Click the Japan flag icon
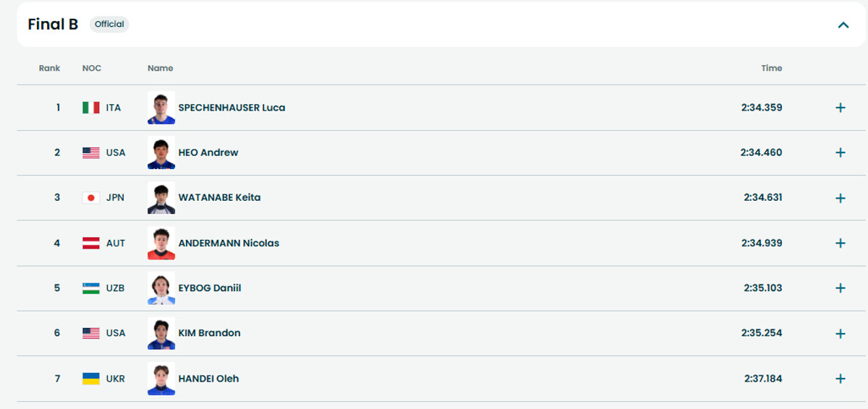Image resolution: width=868 pixels, height=409 pixels. point(91,198)
